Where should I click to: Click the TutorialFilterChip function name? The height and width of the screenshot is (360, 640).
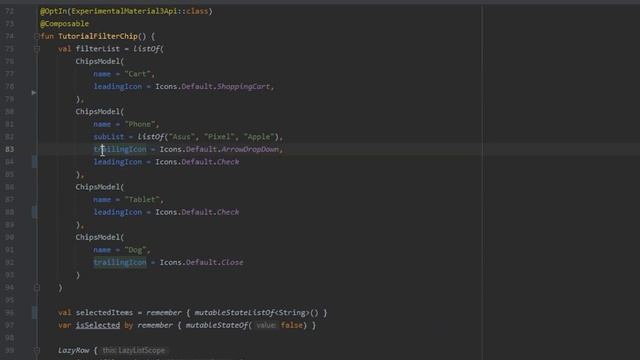click(x=98, y=36)
